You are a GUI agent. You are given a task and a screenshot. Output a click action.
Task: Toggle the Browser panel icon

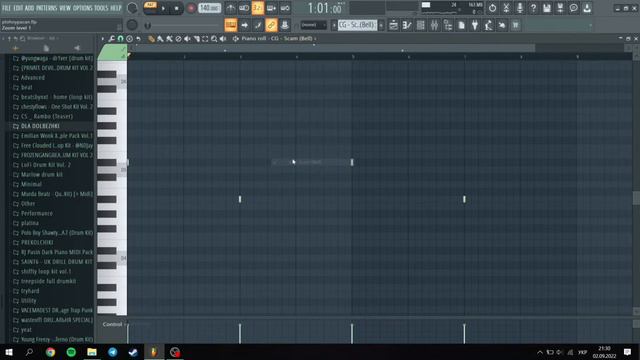448,25
